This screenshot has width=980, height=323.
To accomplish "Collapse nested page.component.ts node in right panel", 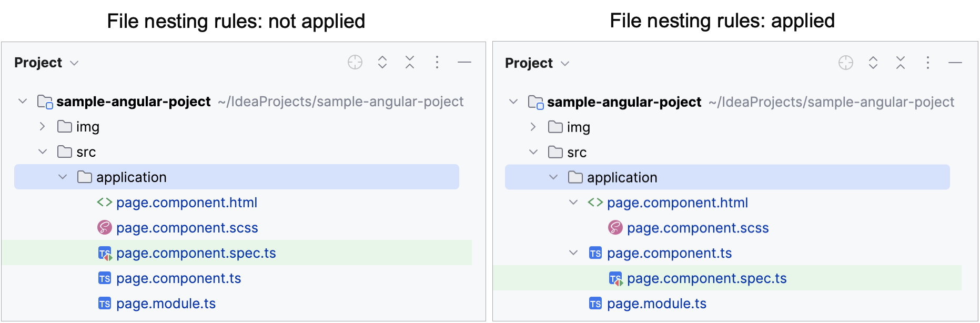I will [573, 253].
